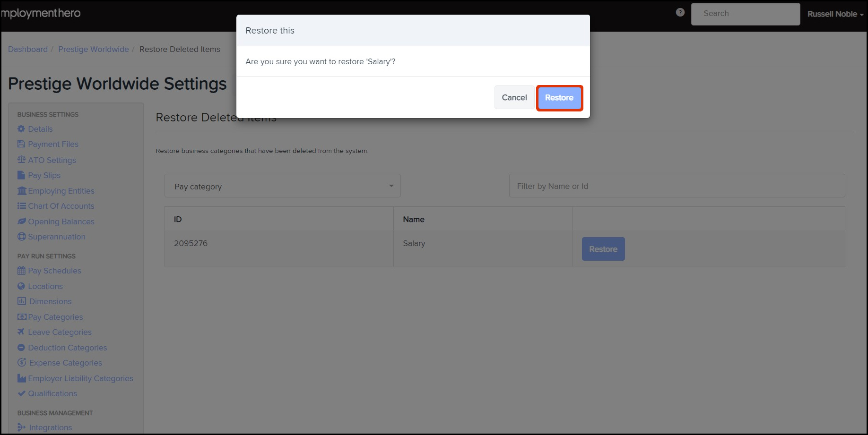This screenshot has height=435, width=868.
Task: Open ATO Settings via its sidebar icon
Action: [x=21, y=160]
